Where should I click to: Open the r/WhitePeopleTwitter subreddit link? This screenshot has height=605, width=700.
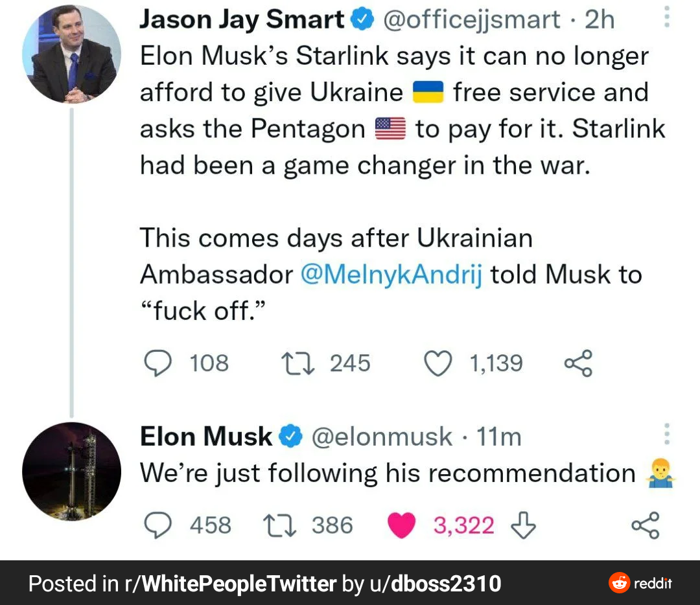(230, 584)
